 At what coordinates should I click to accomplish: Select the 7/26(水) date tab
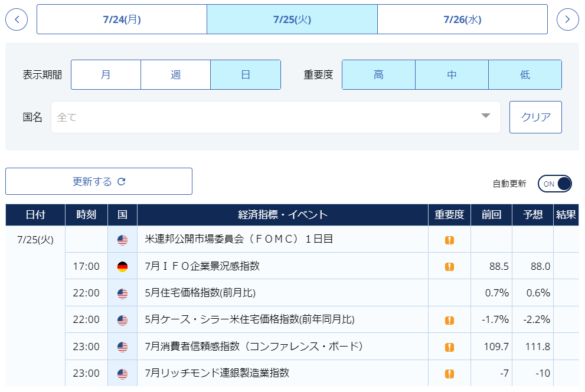[x=462, y=19]
